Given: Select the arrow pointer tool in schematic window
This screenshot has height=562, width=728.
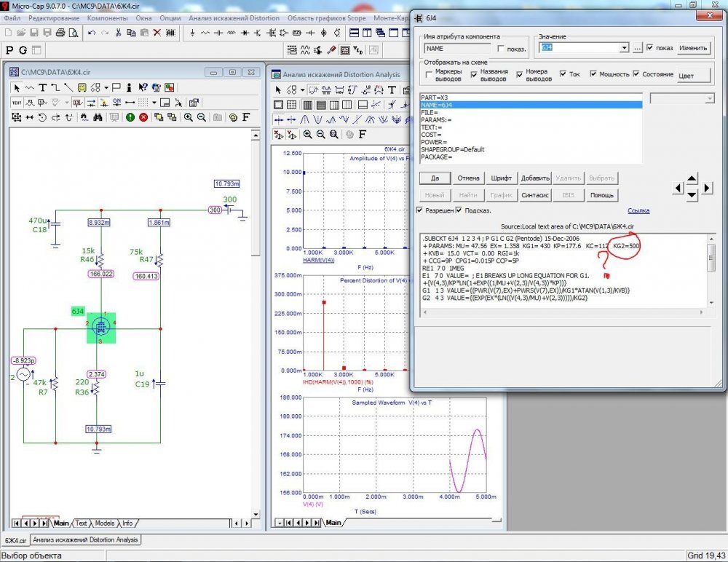Looking at the screenshot, I should 17,87.
